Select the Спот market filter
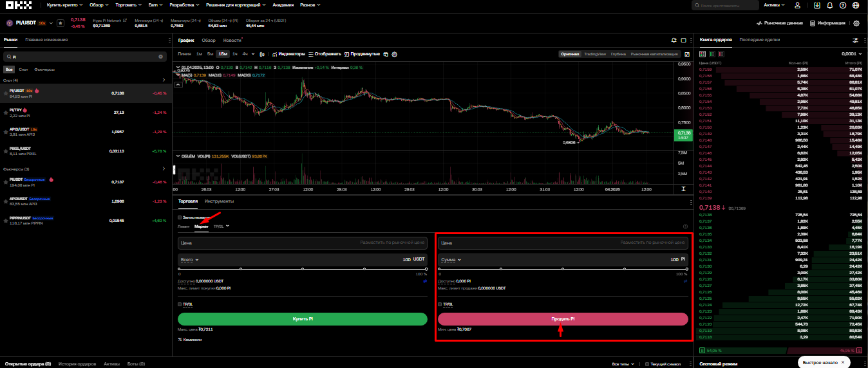 click(24, 69)
